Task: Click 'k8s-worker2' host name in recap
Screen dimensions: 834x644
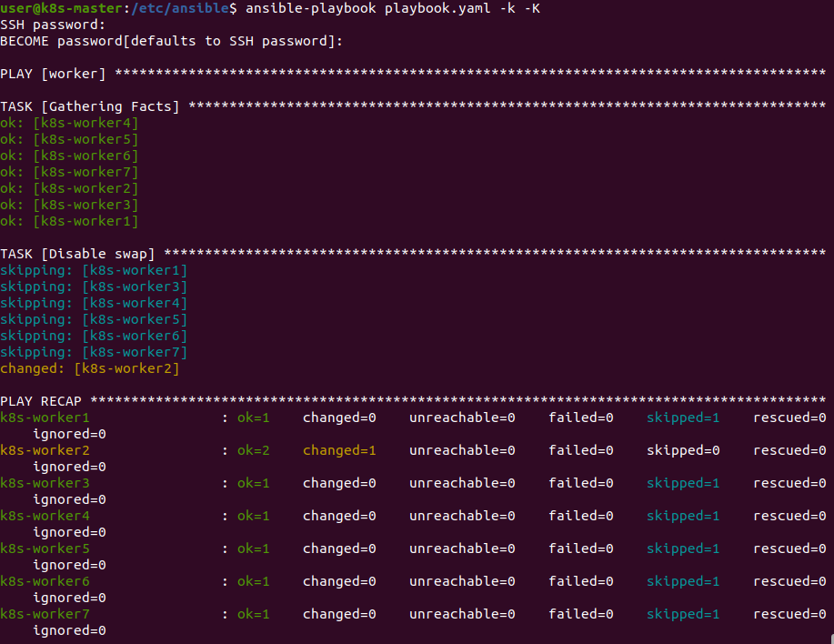Action: pyautogui.click(x=45, y=450)
